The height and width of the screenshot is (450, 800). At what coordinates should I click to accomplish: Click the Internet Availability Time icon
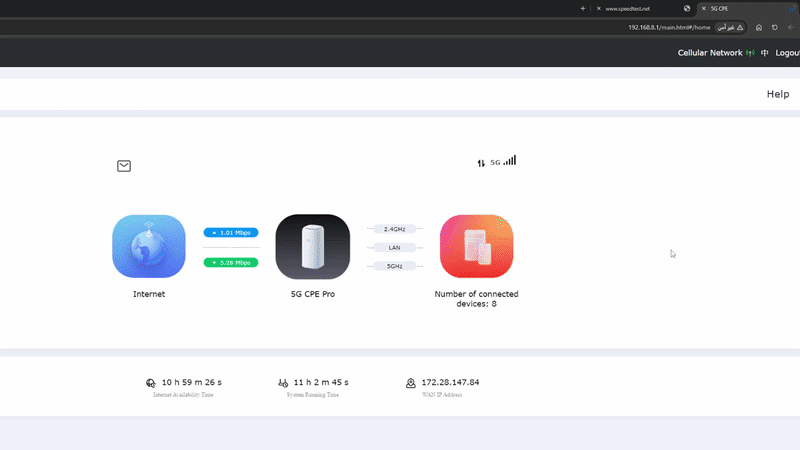pyautogui.click(x=151, y=383)
